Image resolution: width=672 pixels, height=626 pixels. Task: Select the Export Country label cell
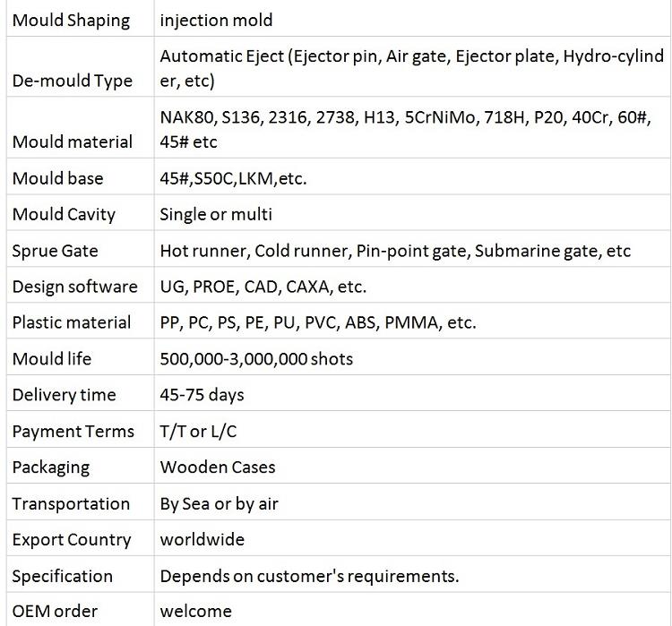tap(80, 537)
